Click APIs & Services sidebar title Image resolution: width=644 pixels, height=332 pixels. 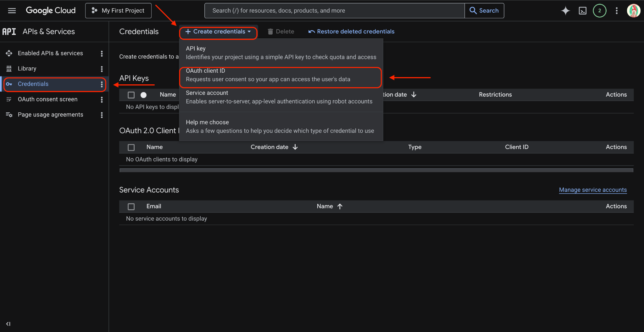pos(49,31)
